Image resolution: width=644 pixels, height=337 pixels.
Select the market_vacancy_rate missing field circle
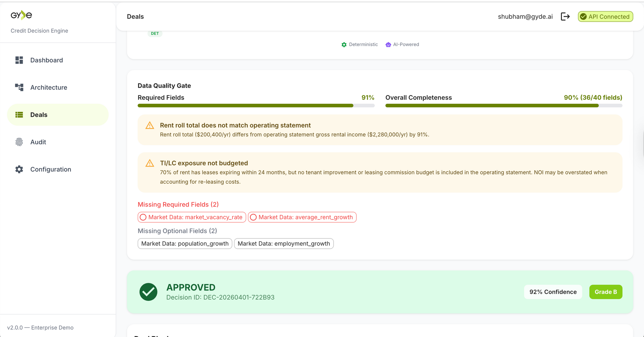tap(143, 217)
